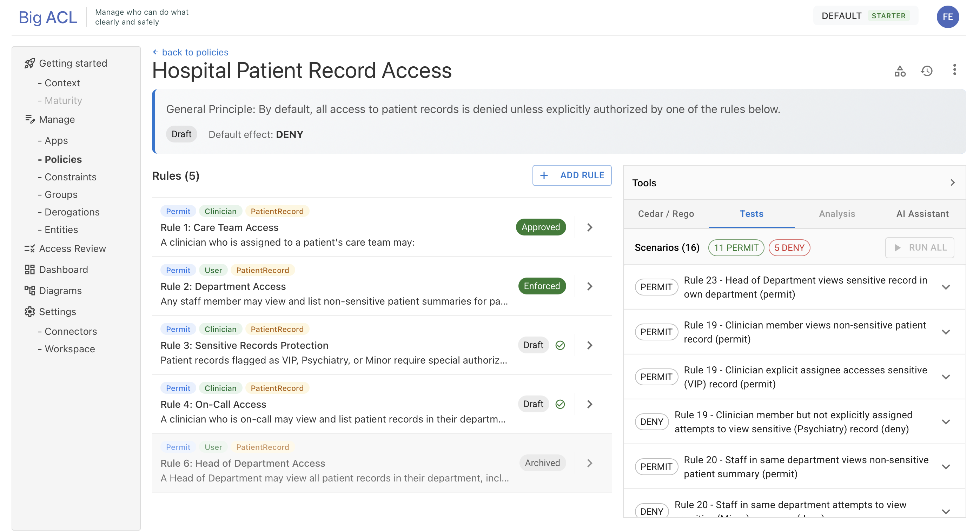Switch to the AI Assistant tab
The width and height of the screenshot is (980, 532).
click(922, 214)
